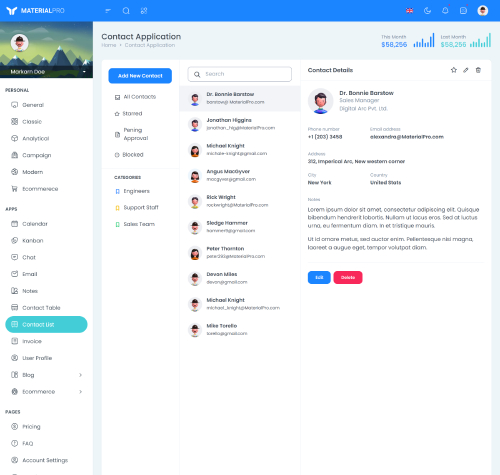Open User Profile page
500x475 pixels.
(46, 358)
